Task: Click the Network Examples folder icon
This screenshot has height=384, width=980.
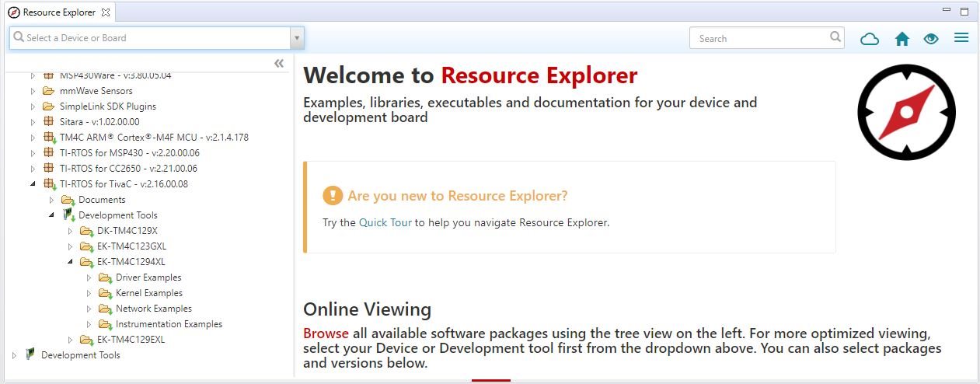Action: (105, 309)
